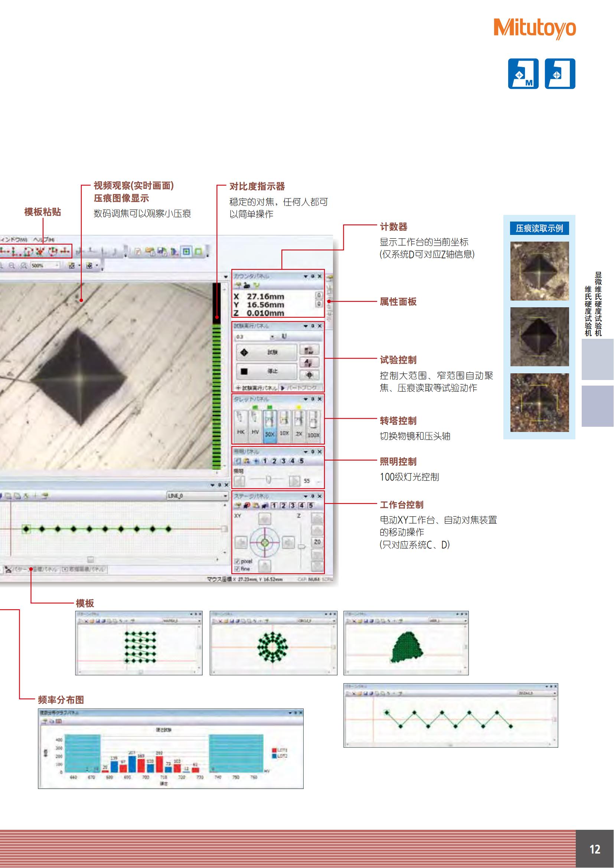
Task: Click the zoom out magnifier icon
Action: pos(12,266)
